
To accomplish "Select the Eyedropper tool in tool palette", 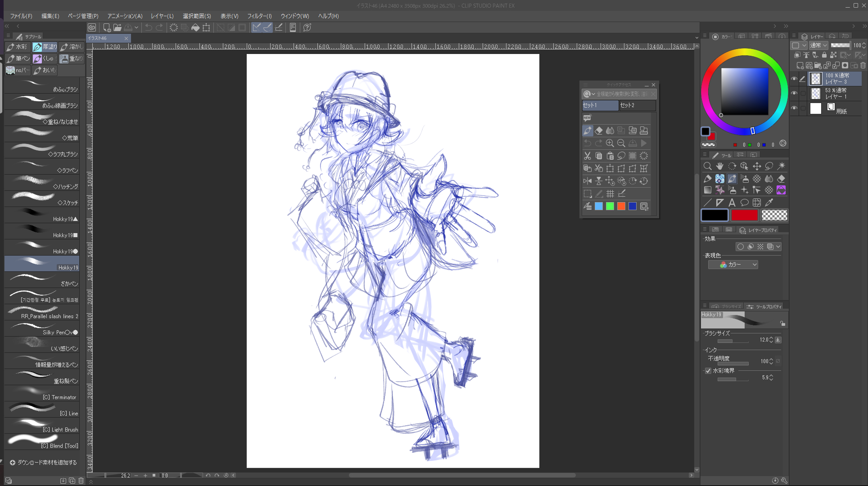I will point(769,202).
